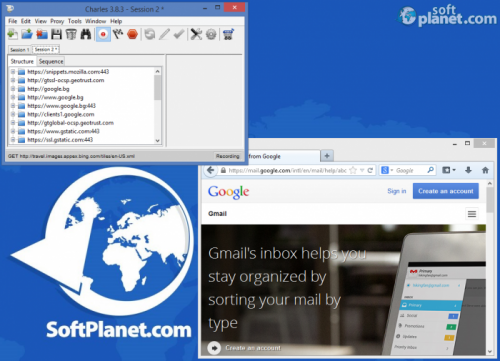Save session using the floppy disk icon
This screenshot has height=361, width=500.
56,34
